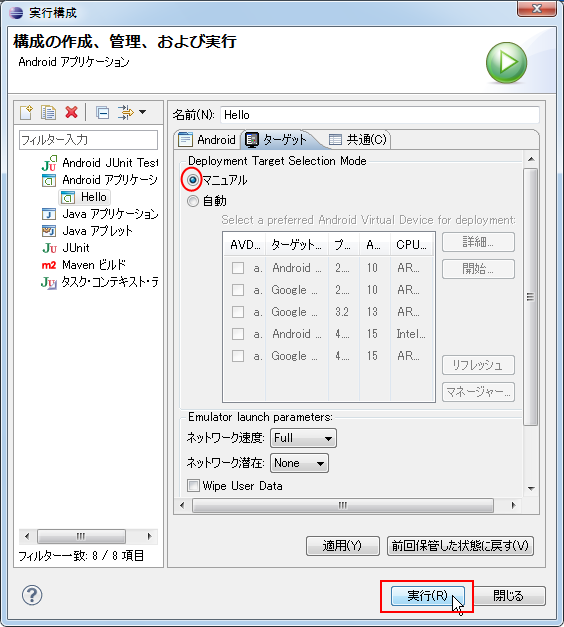Open the ネットワーク潜在 None dropdown
This screenshot has height=627, width=564.
tap(299, 463)
